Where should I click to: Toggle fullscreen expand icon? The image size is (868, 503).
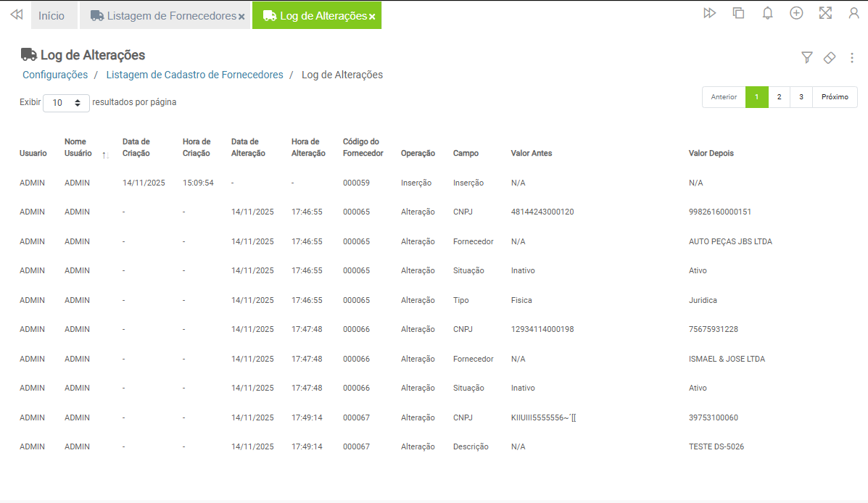(825, 13)
